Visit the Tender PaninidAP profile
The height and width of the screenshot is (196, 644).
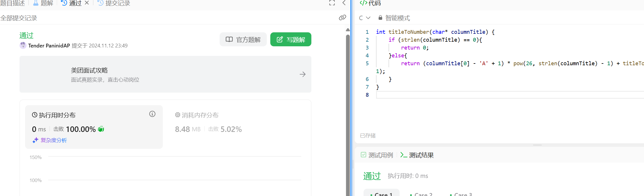coord(49,46)
